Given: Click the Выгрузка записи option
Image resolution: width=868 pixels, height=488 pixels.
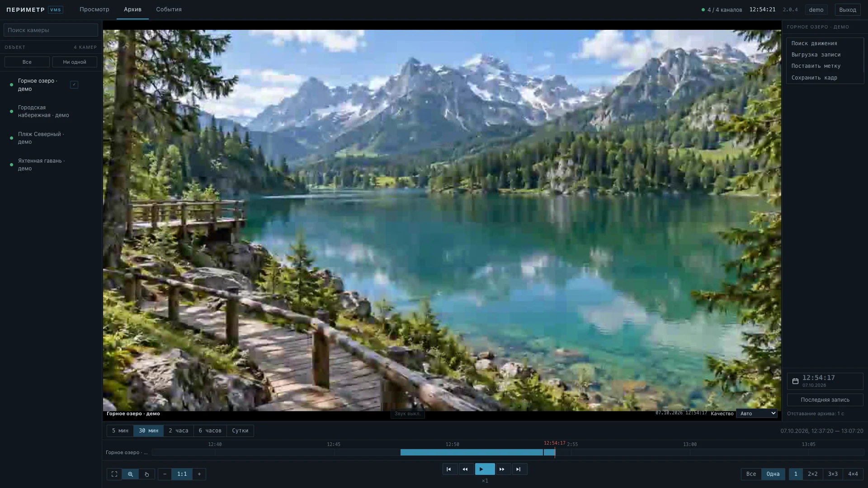Looking at the screenshot, I should point(816,55).
